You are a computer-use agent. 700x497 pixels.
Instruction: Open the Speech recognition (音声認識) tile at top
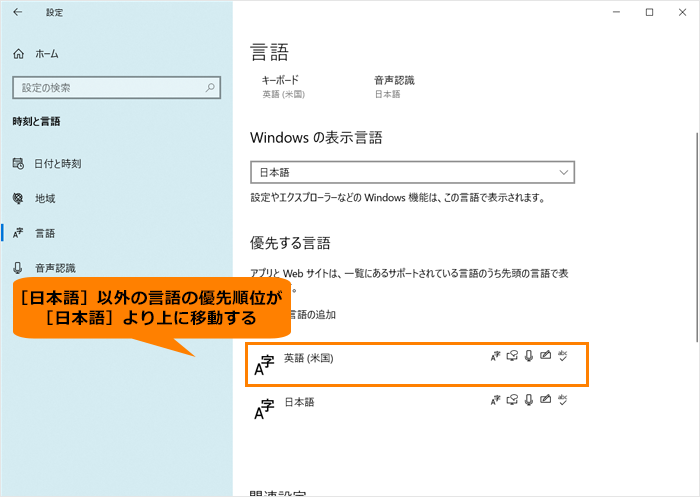(x=394, y=87)
